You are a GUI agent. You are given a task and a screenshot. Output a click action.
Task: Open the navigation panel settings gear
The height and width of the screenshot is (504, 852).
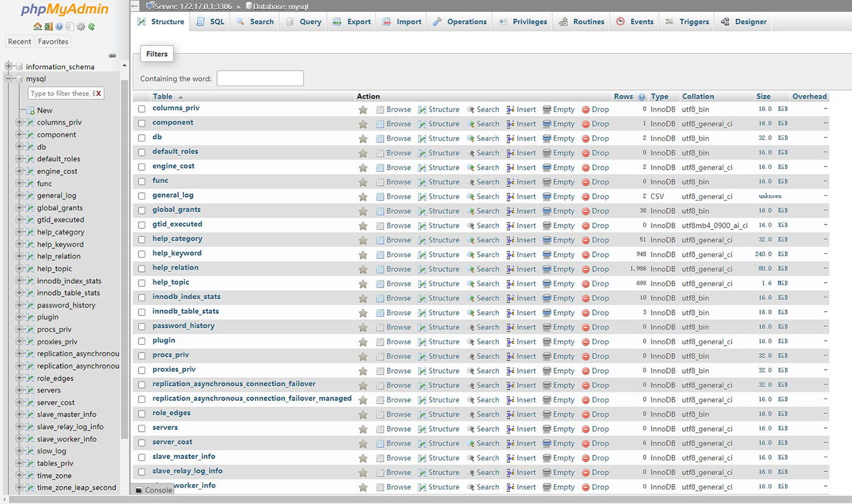[x=80, y=27]
